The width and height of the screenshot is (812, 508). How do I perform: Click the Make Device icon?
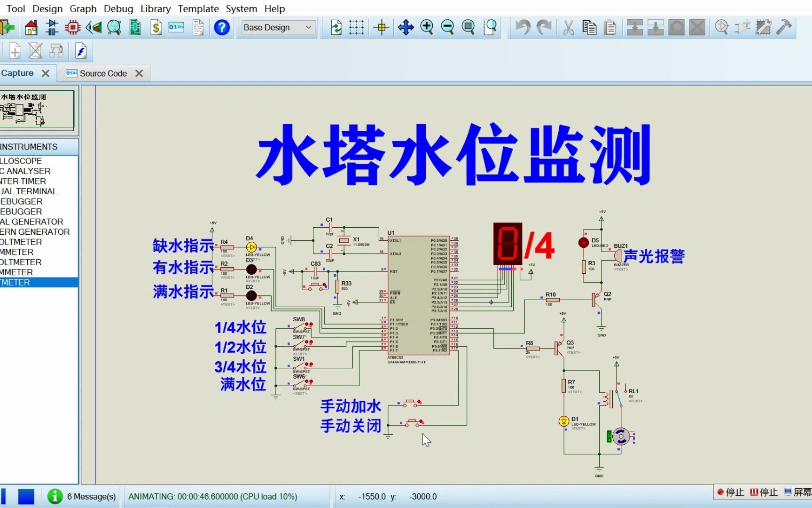click(742, 27)
